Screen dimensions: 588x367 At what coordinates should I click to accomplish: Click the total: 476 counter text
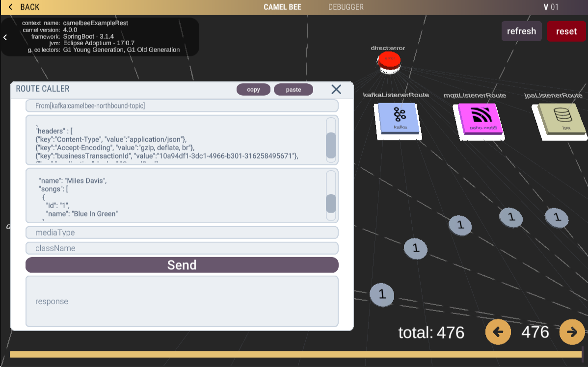click(431, 333)
